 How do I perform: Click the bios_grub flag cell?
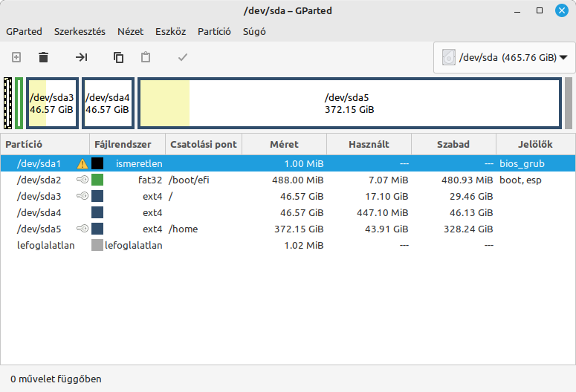click(x=522, y=163)
